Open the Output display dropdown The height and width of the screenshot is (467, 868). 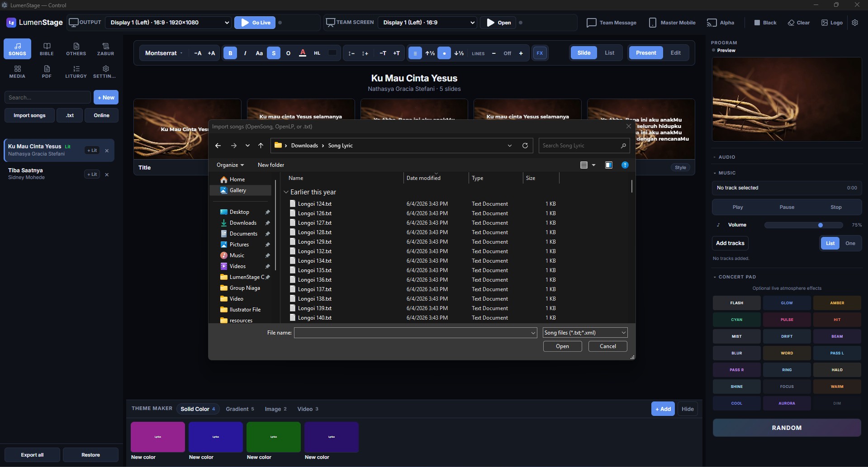[x=169, y=23]
